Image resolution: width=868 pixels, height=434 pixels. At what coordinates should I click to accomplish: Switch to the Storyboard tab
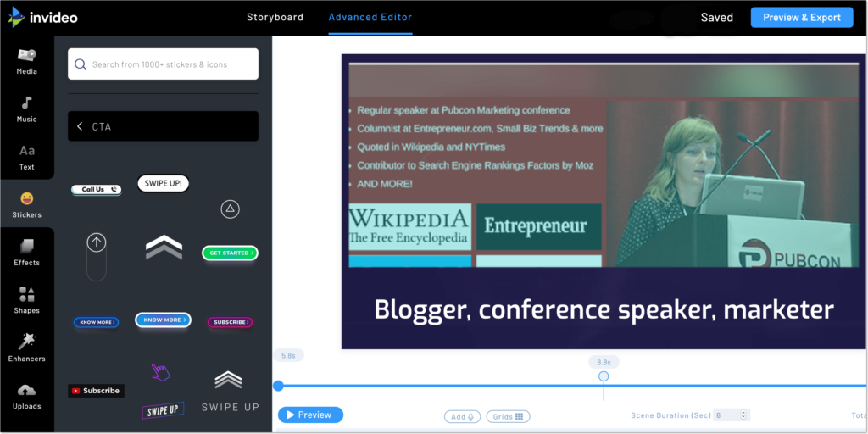point(275,17)
